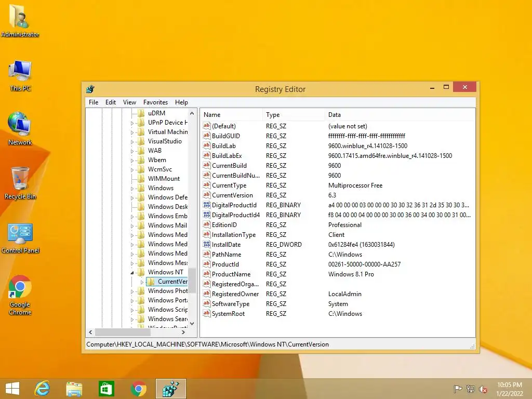
Task: Select the BuildLabEx value name
Action: (227, 155)
